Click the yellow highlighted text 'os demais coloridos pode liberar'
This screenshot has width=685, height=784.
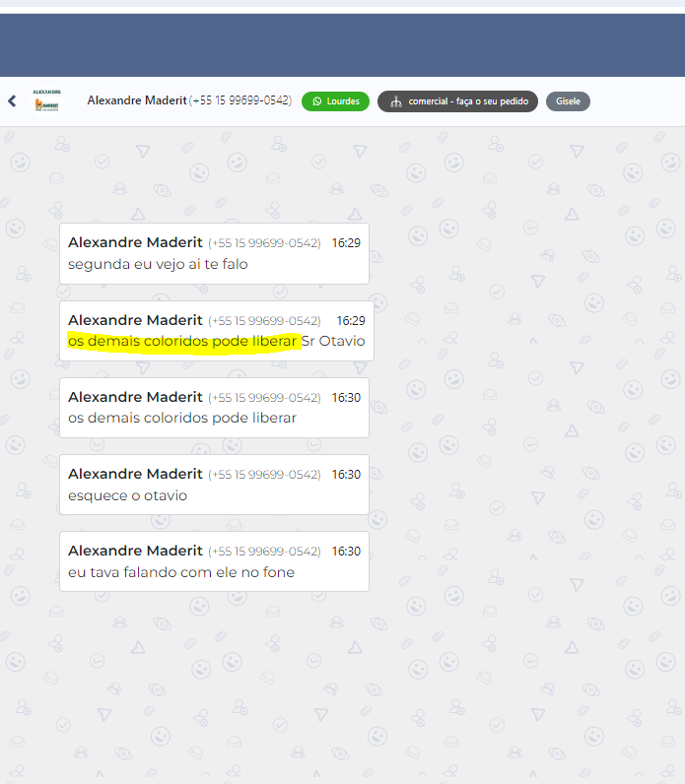(x=182, y=341)
